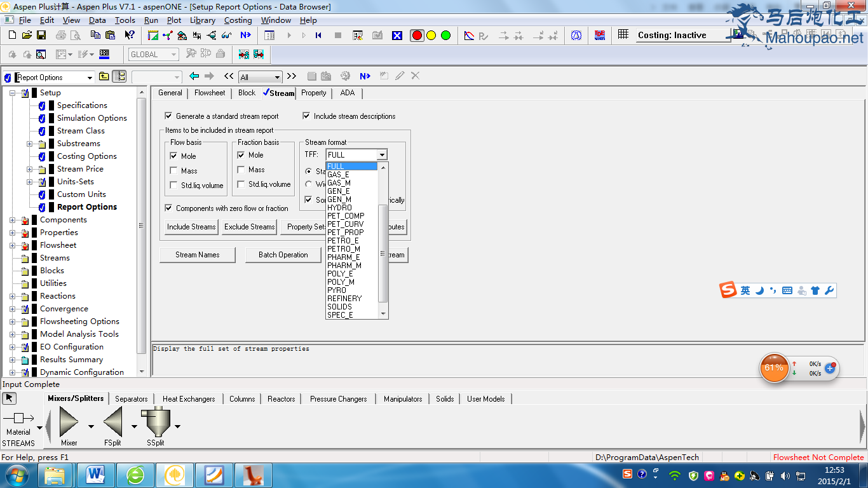Expand the Substreams tree node
Screen dimensions: 868x488
30,144
